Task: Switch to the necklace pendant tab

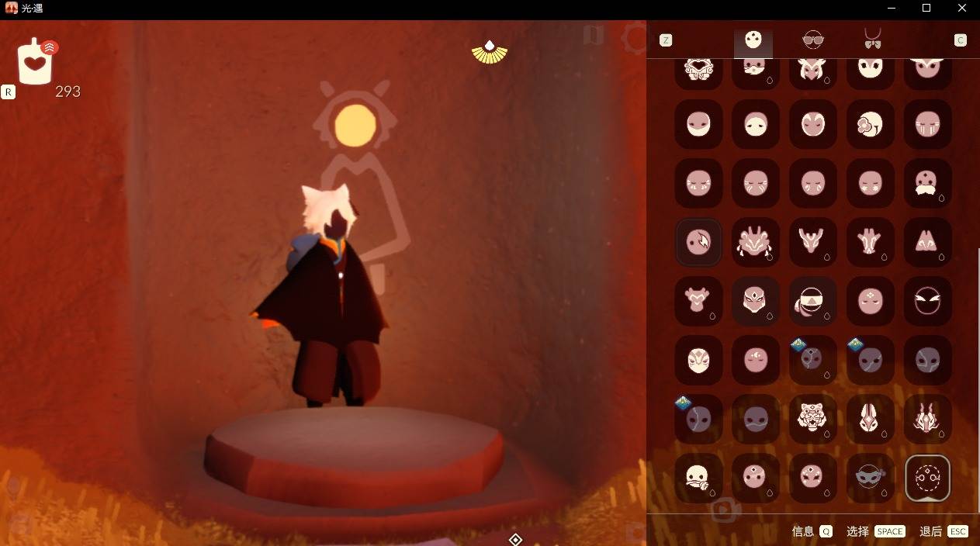Action: point(872,40)
